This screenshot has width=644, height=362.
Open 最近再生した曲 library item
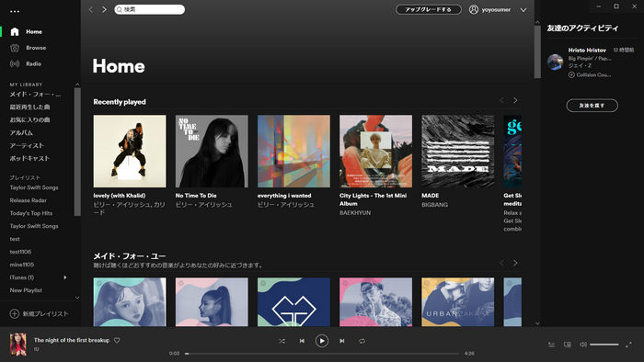[29, 107]
